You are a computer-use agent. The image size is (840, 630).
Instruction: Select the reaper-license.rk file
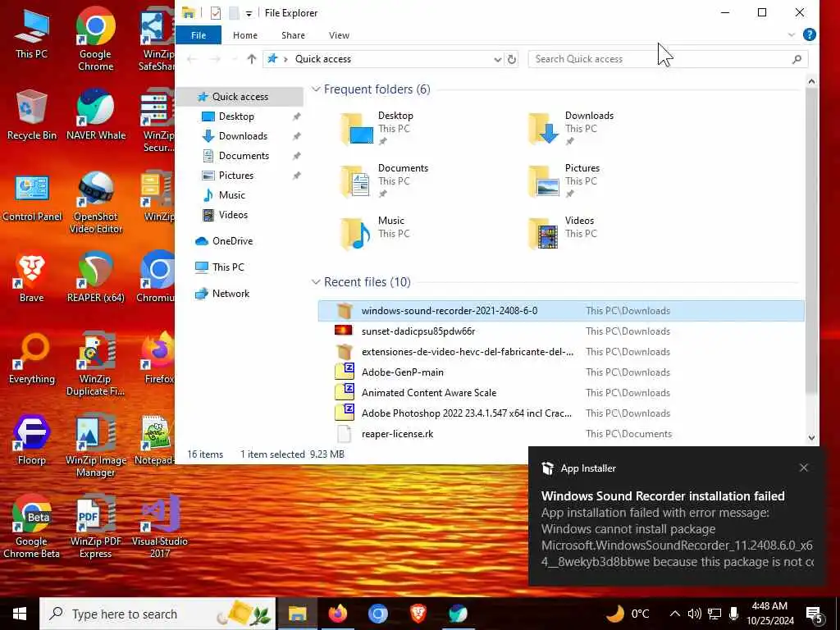561,434
